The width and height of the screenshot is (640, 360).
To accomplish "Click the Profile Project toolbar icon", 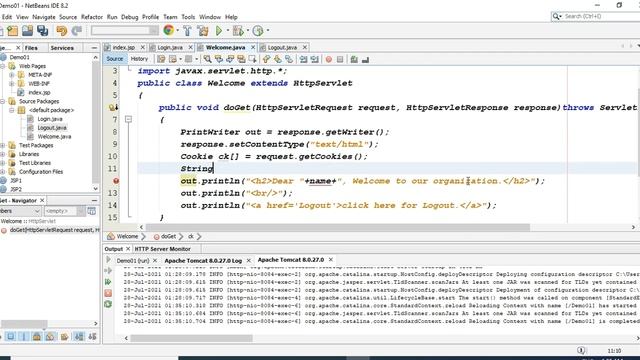I will [x=258, y=31].
